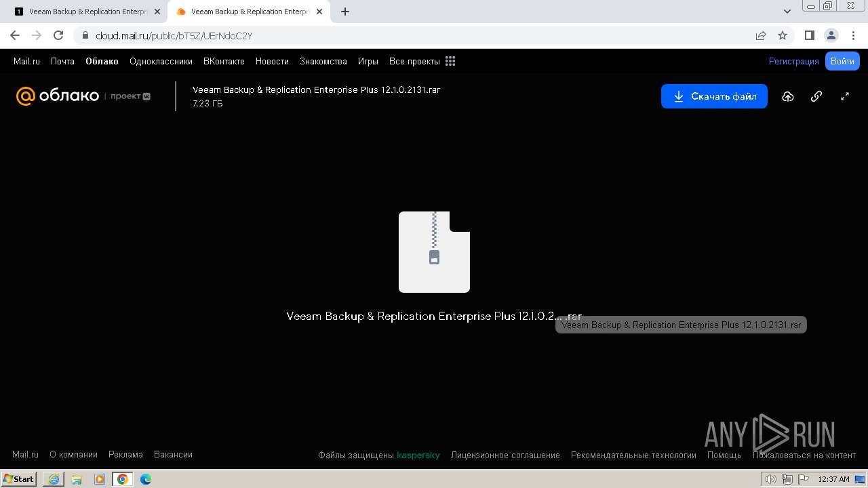868x488 pixels.
Task: Click the Облако logo
Action: coord(58,96)
